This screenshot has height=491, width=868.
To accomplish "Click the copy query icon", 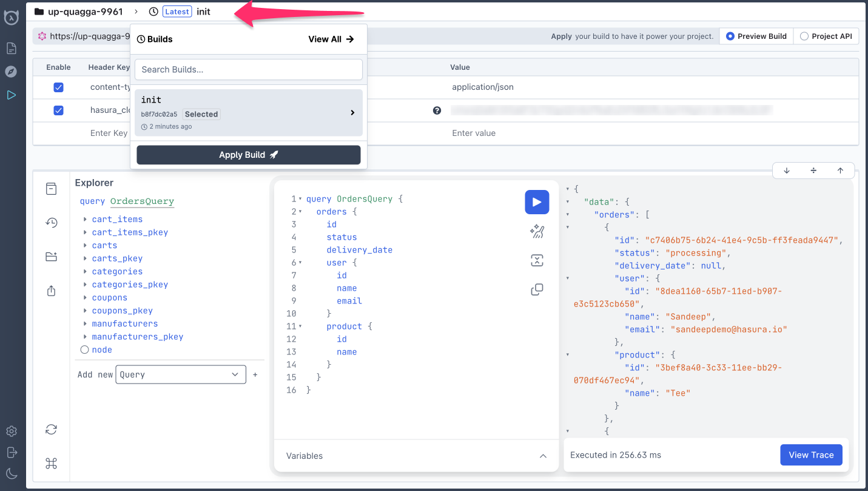I will coord(537,290).
